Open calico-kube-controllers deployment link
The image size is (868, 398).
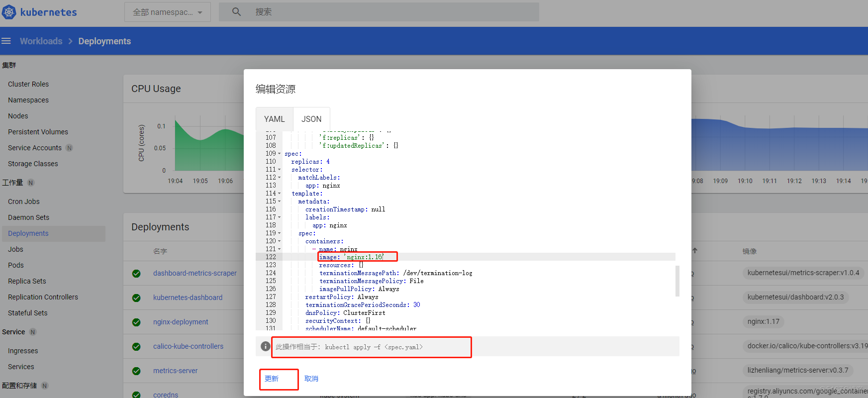click(x=188, y=346)
